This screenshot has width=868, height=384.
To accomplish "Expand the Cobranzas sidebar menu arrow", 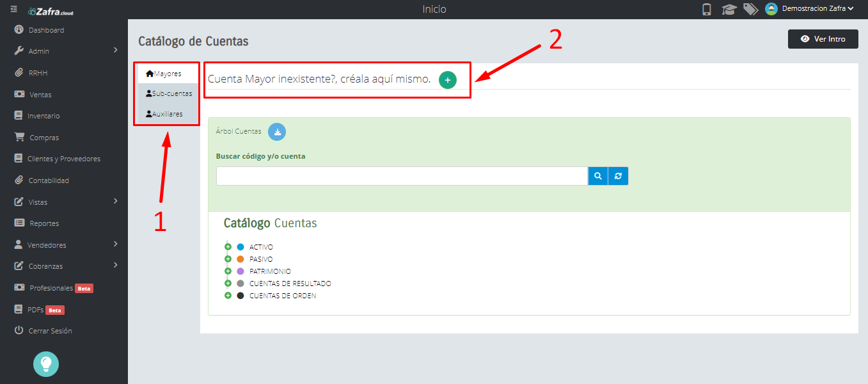I will (x=116, y=265).
